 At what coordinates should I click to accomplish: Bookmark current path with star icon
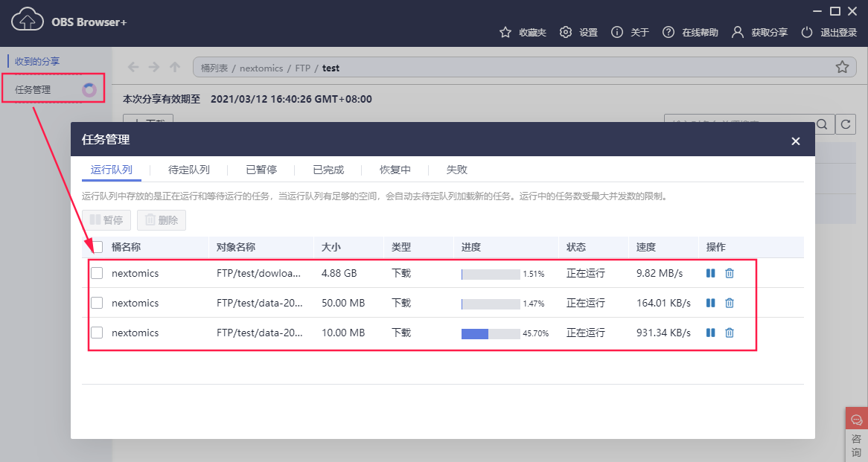842,68
